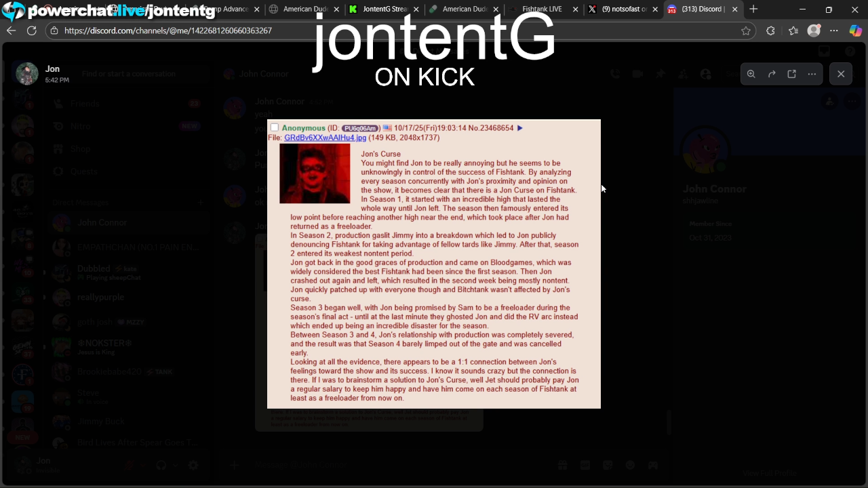This screenshot has width=868, height=488.
Task: Open Quests in Discord sidebar
Action: click(128, 172)
